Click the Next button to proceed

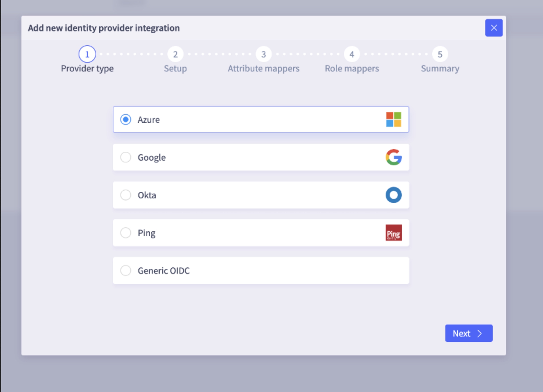point(468,333)
